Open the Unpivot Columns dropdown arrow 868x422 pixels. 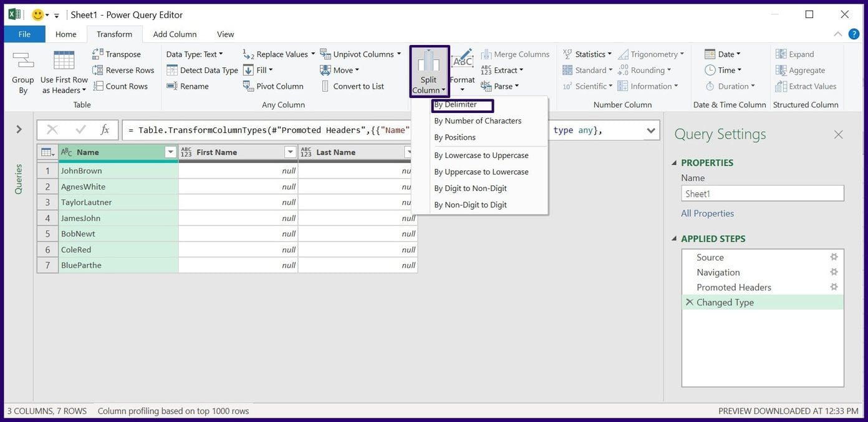coord(398,54)
